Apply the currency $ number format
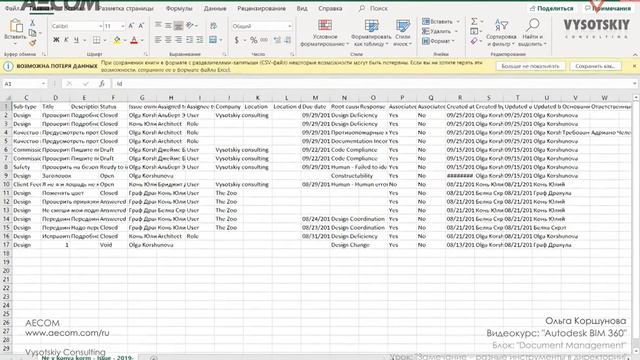Image resolution: width=640 pixels, height=360 pixels. coord(237,40)
